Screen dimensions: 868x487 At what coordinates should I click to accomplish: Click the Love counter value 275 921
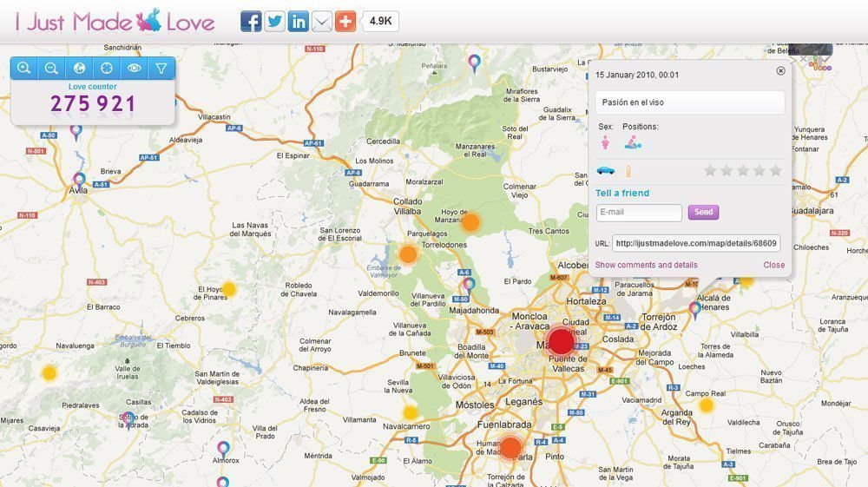coord(93,103)
